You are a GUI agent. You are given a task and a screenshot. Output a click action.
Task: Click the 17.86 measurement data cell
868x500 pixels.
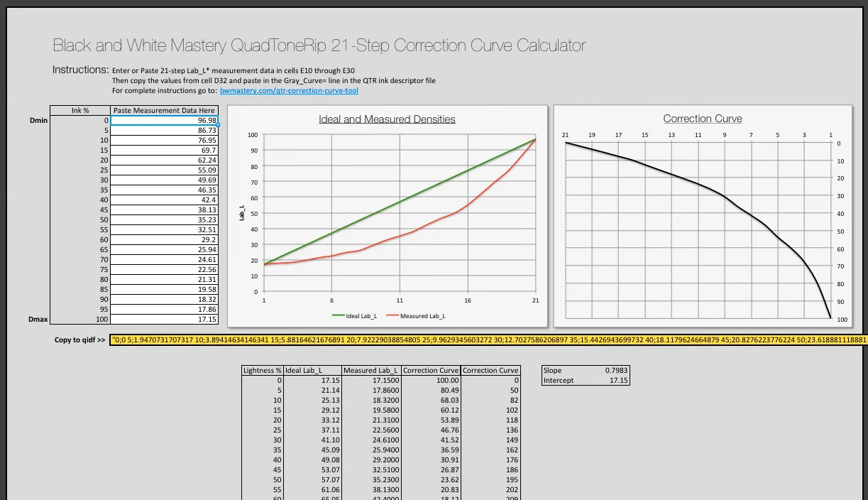pyautogui.click(x=165, y=310)
